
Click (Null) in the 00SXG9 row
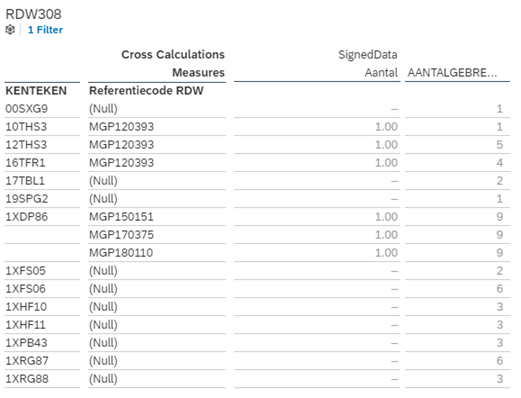[x=103, y=109]
